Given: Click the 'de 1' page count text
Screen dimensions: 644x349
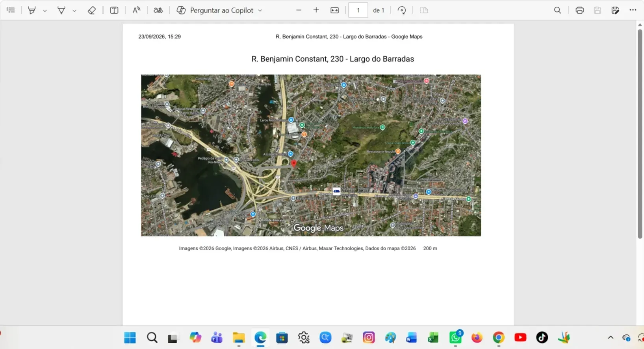Looking at the screenshot, I should coord(379,11).
